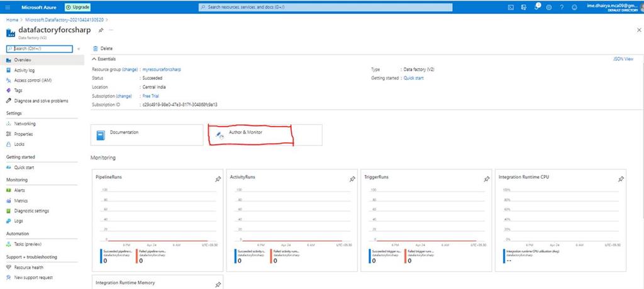Click the Delete trash icon
The width and height of the screenshot is (644, 289).
tap(96, 48)
